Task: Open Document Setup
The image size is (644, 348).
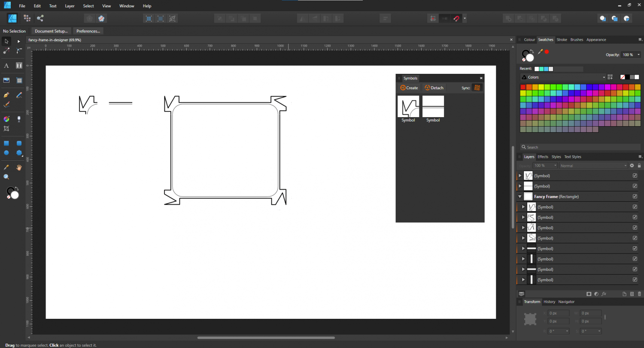Action: [51, 31]
